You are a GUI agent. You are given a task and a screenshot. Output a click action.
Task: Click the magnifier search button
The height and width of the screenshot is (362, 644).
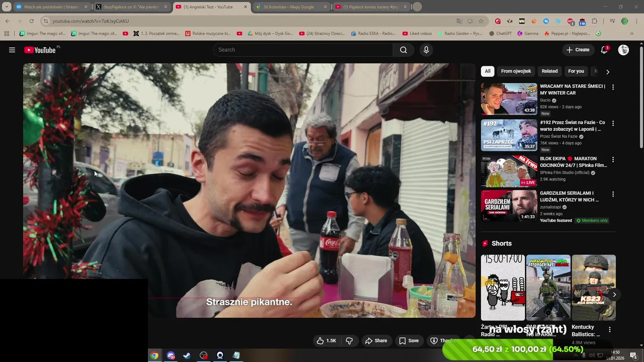coord(404,50)
